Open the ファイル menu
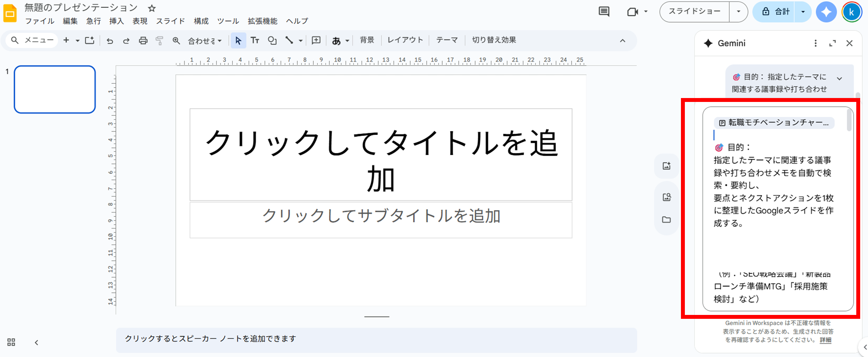Image resolution: width=868 pixels, height=357 pixels. coord(39,21)
